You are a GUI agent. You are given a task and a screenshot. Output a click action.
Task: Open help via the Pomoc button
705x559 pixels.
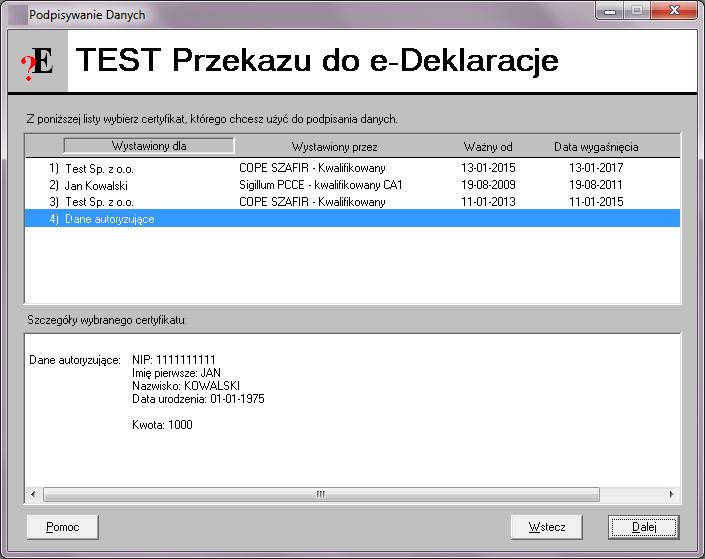tap(62, 527)
